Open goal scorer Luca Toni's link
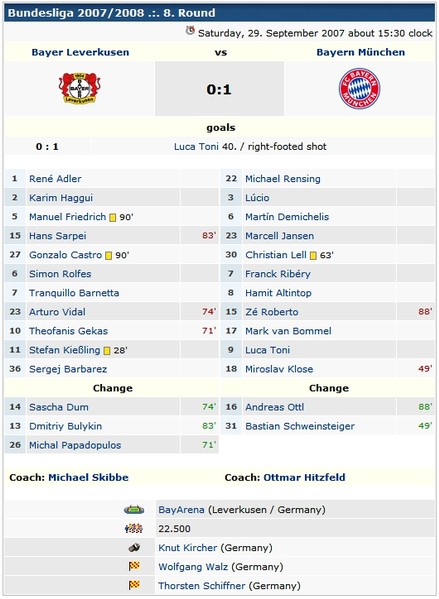The width and height of the screenshot is (439, 599). [196, 147]
